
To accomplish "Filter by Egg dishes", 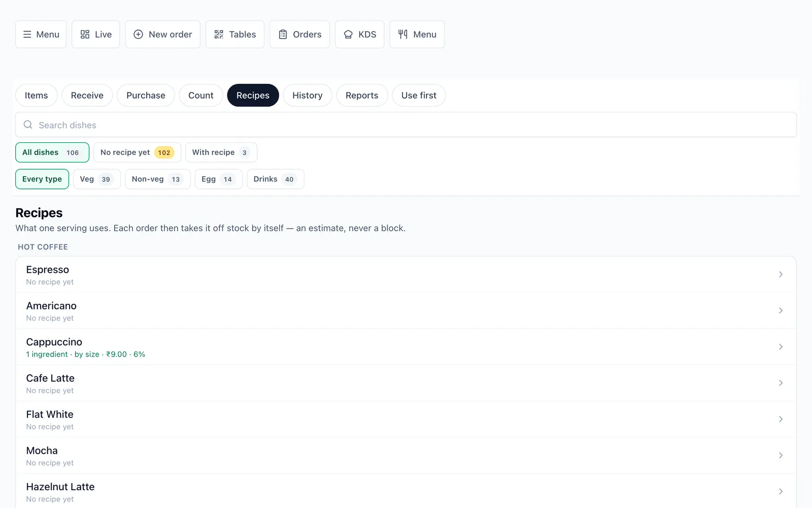I will [219, 179].
